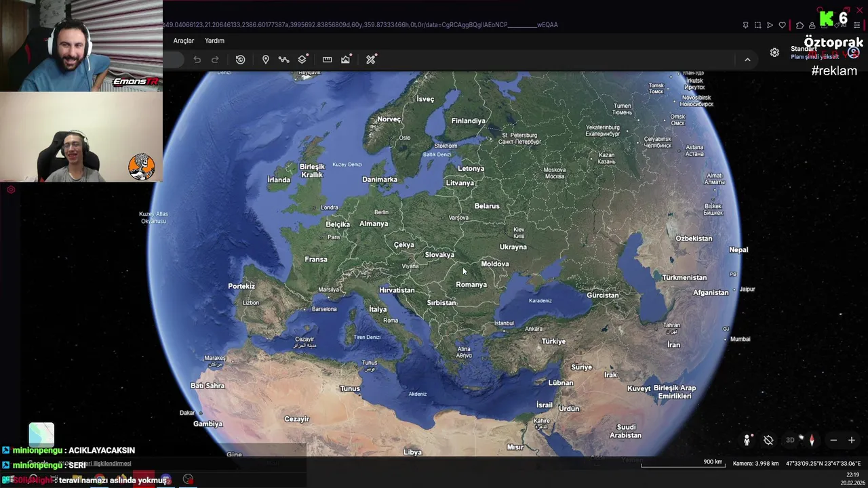Click the Suriye country label

[x=581, y=367]
